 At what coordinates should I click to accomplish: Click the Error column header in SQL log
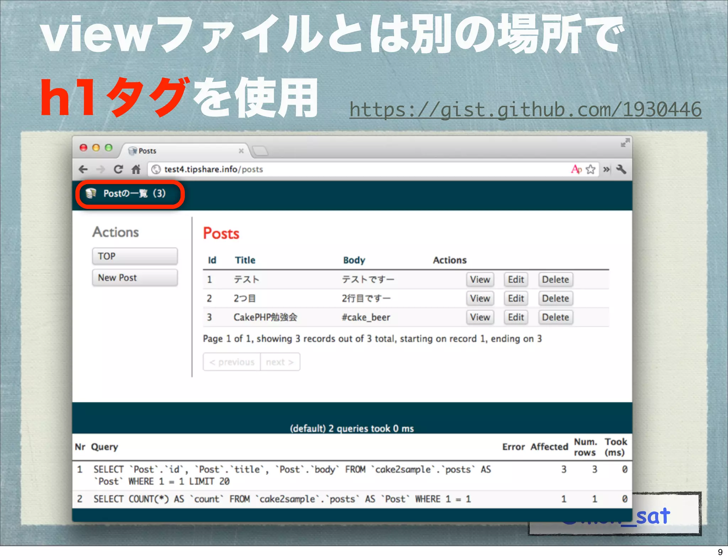514,447
